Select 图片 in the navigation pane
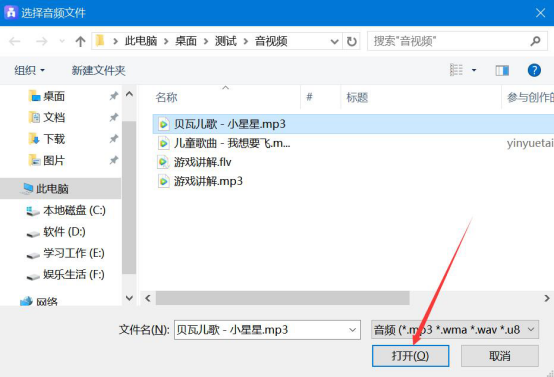The height and width of the screenshot is (377, 554). click(x=54, y=160)
